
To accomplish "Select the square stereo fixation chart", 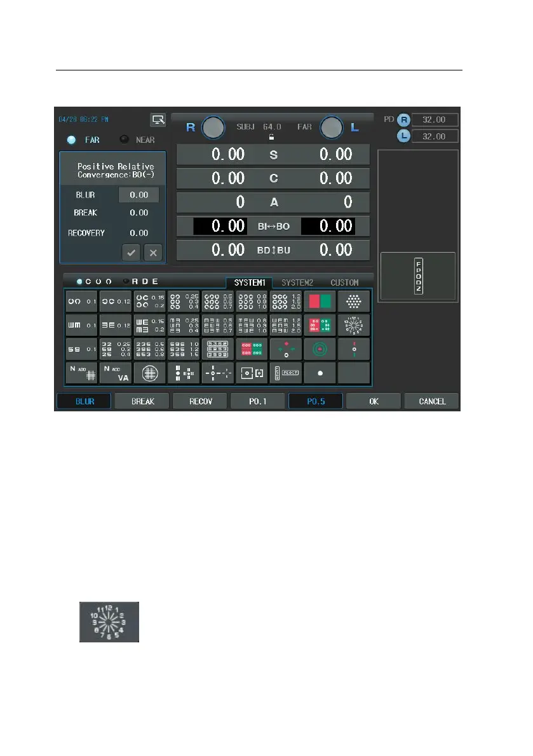I will click(252, 373).
